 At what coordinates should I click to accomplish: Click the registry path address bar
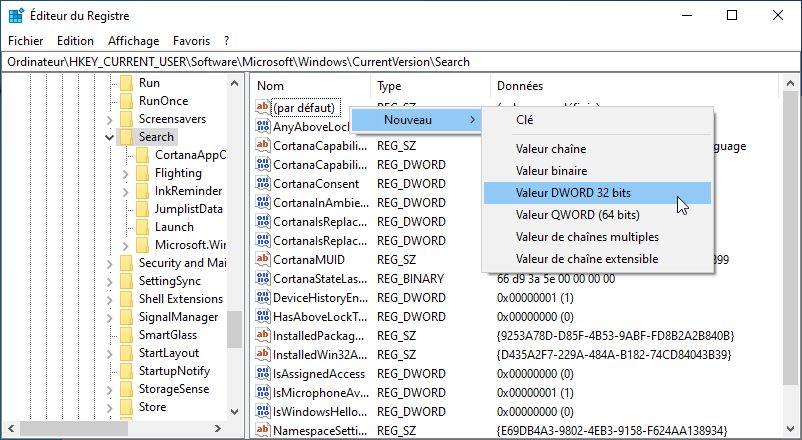tap(400, 62)
